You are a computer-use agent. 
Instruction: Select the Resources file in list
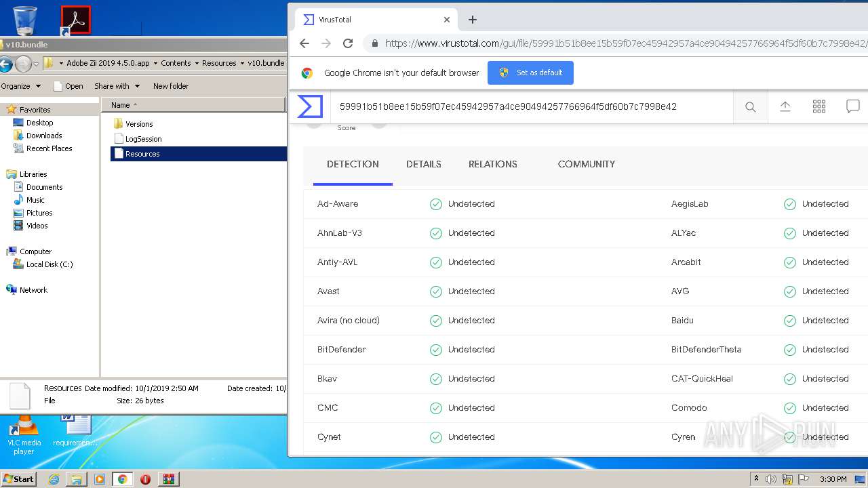click(x=198, y=154)
